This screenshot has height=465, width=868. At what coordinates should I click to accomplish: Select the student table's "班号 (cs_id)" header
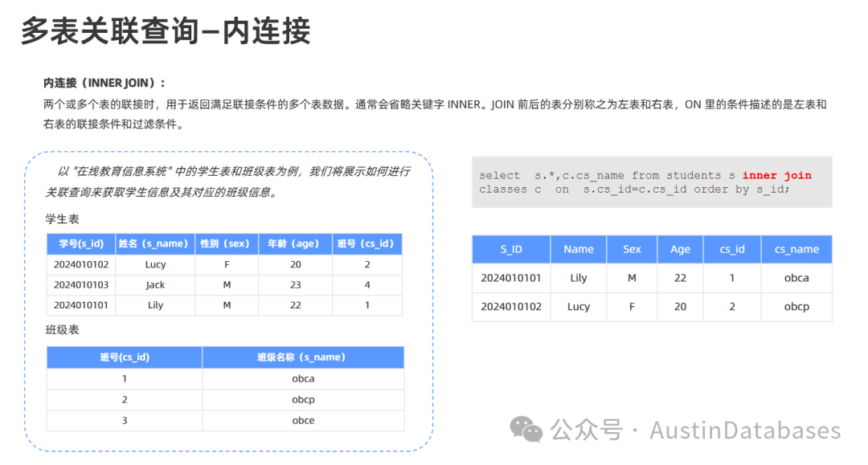coord(367,244)
